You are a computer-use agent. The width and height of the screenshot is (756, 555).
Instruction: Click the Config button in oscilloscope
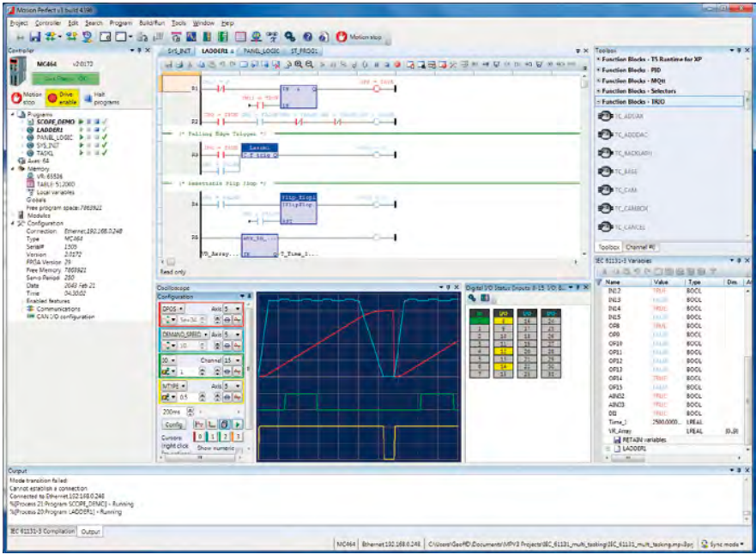pos(173,425)
